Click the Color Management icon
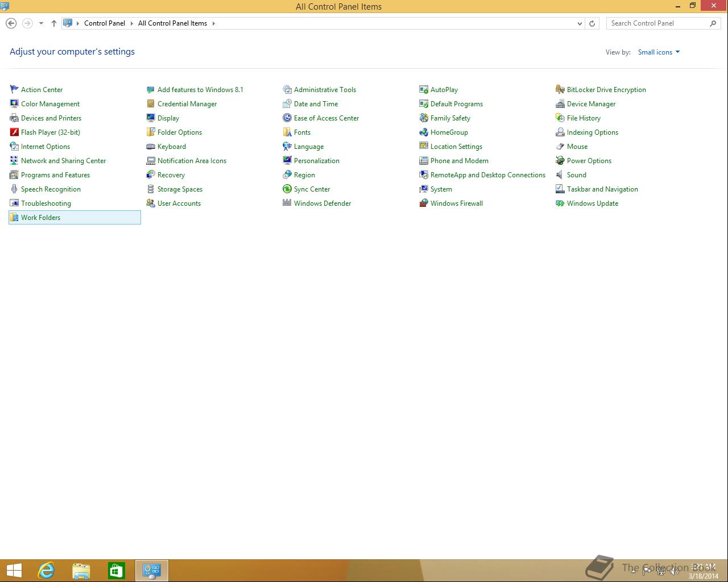The height and width of the screenshot is (582, 728). click(14, 103)
